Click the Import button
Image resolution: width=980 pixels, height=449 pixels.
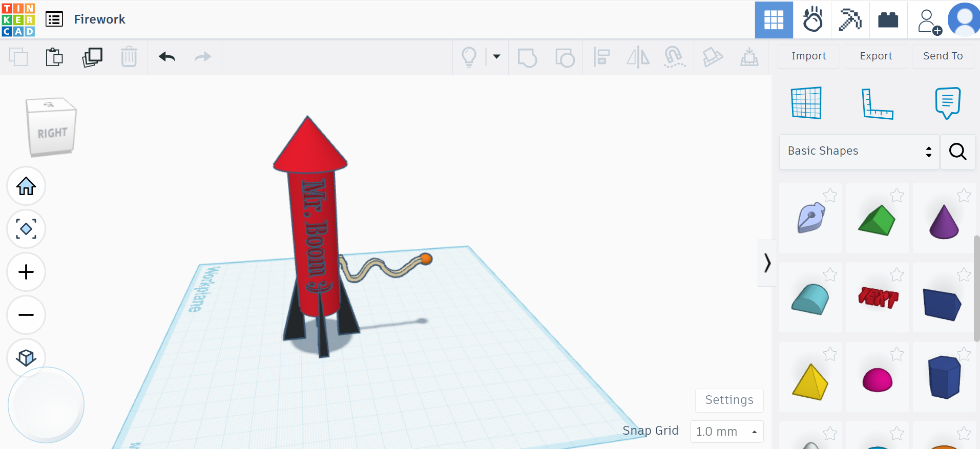click(808, 56)
